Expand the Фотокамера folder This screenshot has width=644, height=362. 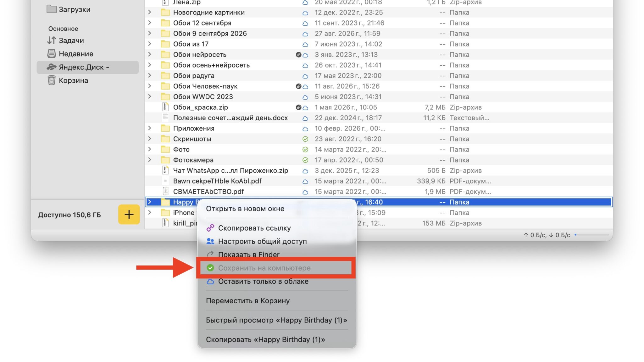[x=150, y=160]
